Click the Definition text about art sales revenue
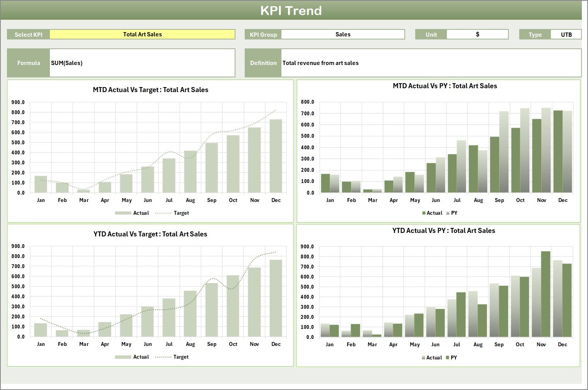The width and height of the screenshot is (588, 390). point(320,63)
